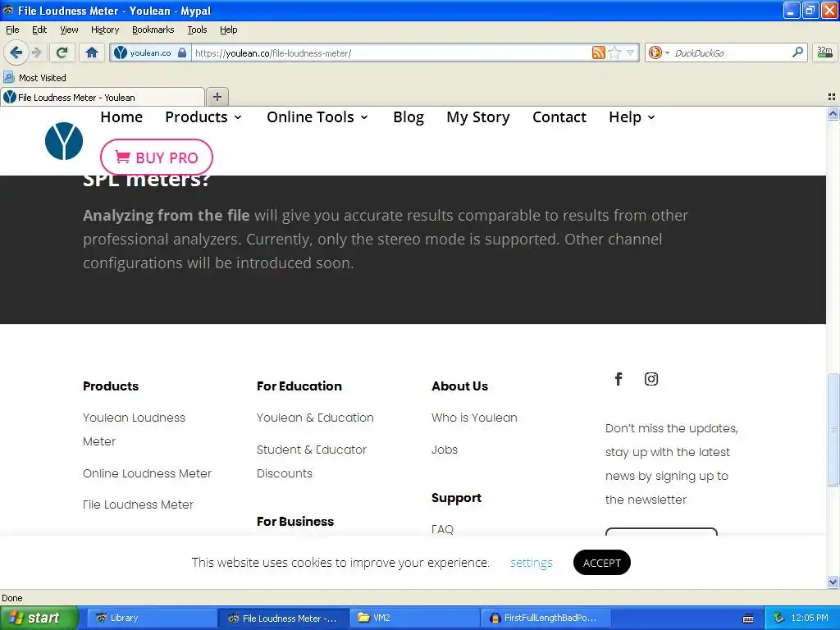Switch to the VM2 folder taskbar item

pyautogui.click(x=414, y=618)
